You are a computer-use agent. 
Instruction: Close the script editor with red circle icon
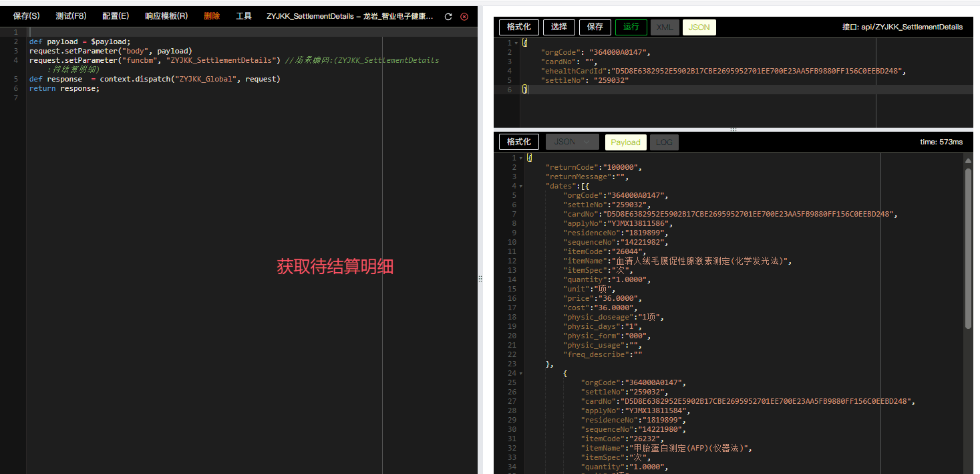[x=464, y=16]
